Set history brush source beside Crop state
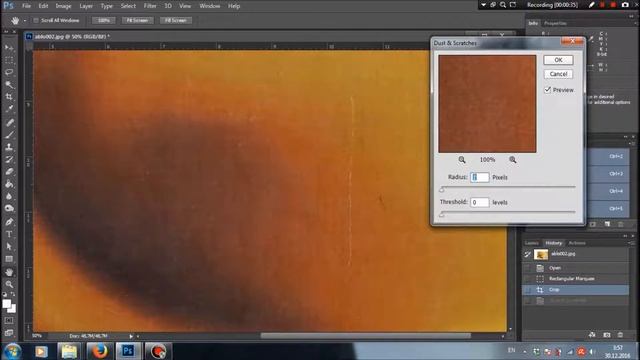Viewport: 640px width, 360px height. (x=527, y=289)
